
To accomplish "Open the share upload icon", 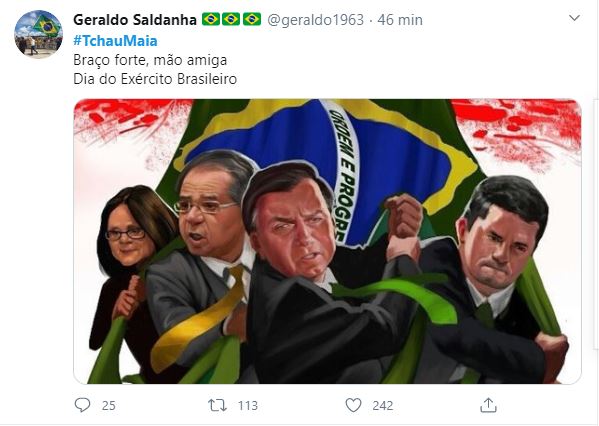I will [488, 405].
